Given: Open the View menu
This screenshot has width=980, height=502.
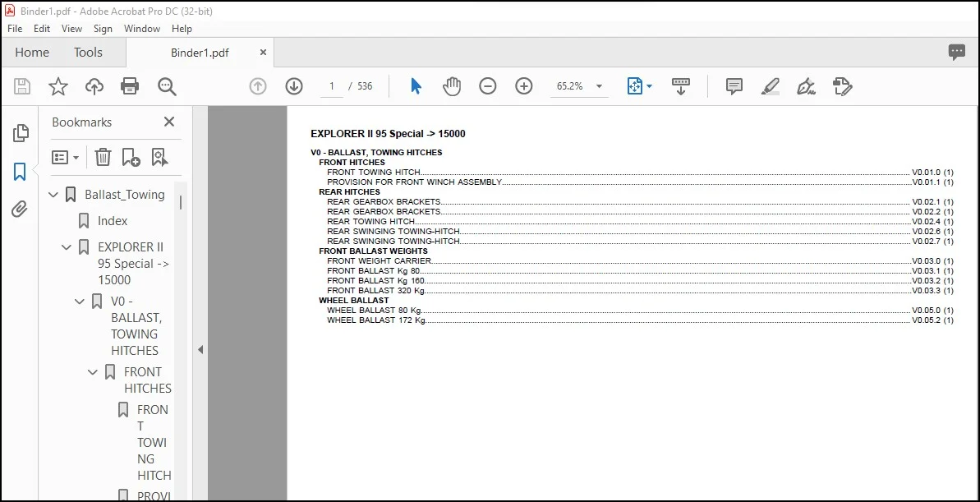Looking at the screenshot, I should pos(71,29).
